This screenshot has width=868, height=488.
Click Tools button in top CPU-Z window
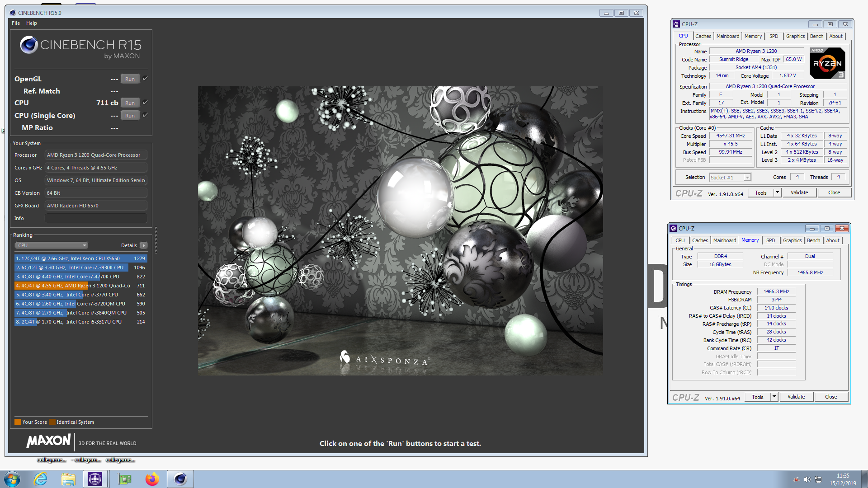(x=761, y=193)
